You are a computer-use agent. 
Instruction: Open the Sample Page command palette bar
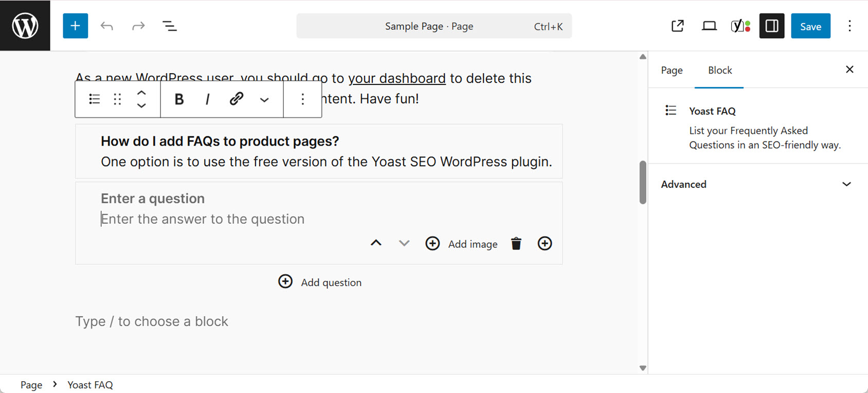pyautogui.click(x=434, y=26)
